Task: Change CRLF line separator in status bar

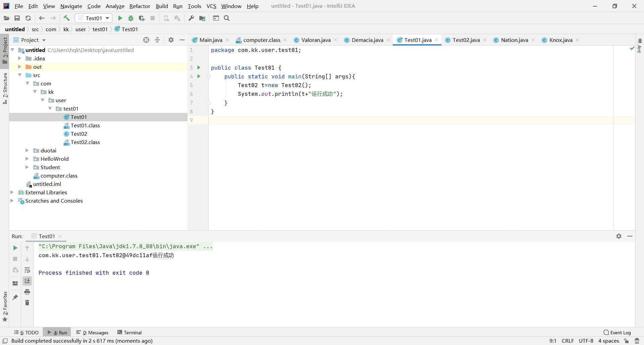Action: coord(568,341)
